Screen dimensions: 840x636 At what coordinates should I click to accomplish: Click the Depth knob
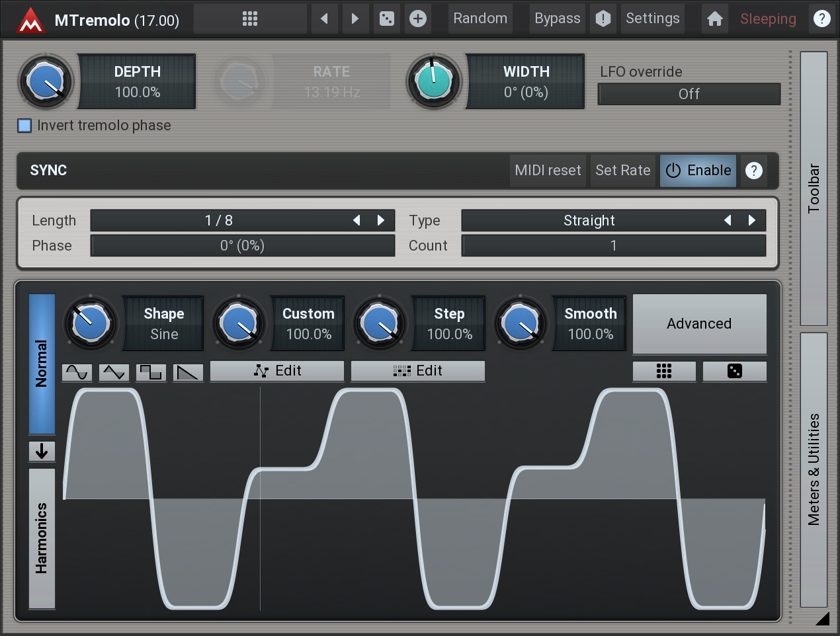click(x=46, y=81)
